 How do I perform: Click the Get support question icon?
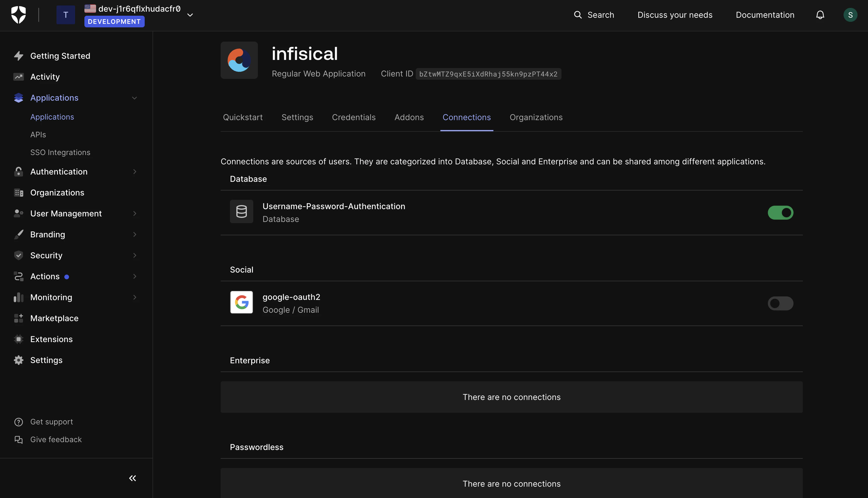click(18, 422)
